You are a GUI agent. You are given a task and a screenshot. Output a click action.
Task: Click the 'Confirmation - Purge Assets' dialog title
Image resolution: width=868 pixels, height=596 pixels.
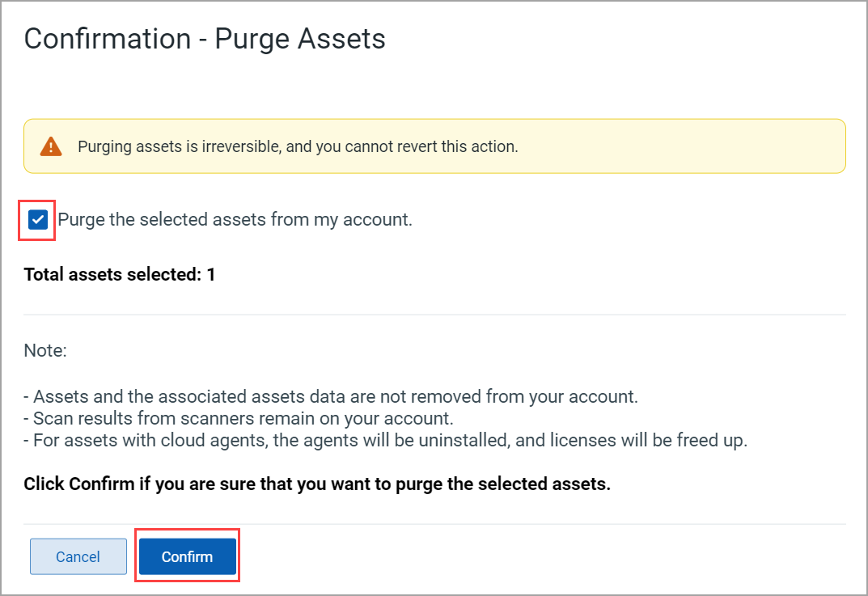point(205,39)
